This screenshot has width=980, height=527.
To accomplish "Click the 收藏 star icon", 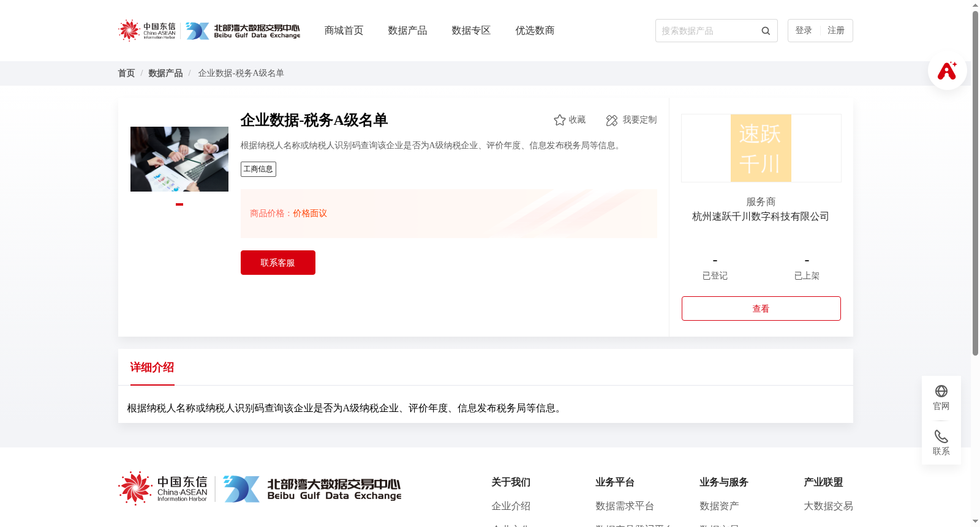I will pos(559,120).
